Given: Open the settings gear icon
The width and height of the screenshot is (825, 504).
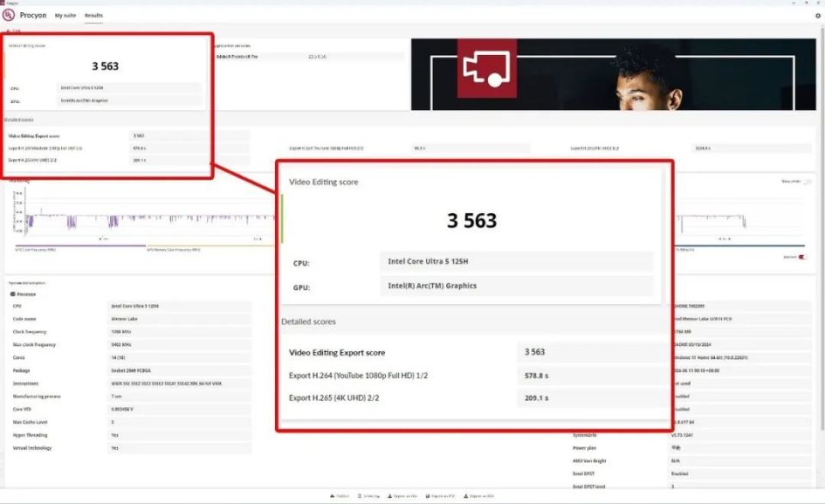Looking at the screenshot, I should pyautogui.click(x=817, y=15).
